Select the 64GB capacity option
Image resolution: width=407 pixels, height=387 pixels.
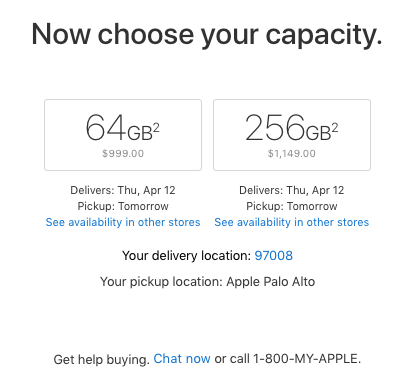(123, 135)
